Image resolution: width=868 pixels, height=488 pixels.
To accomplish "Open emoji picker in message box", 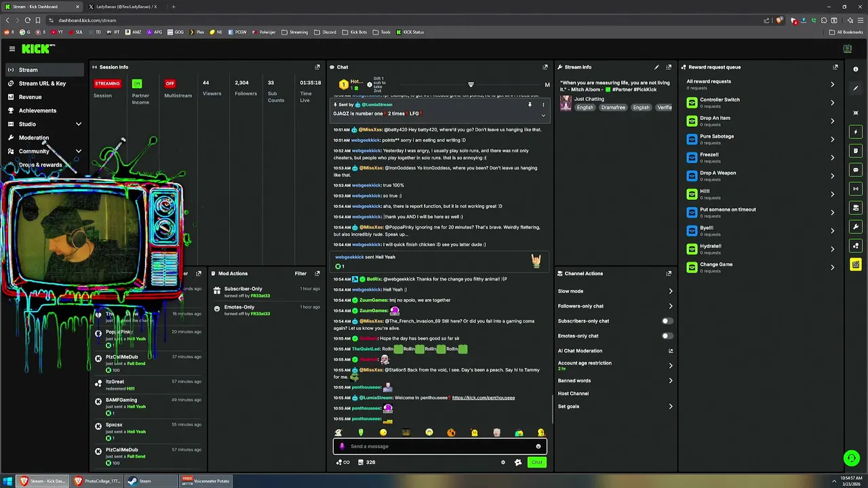I will 538,447.
